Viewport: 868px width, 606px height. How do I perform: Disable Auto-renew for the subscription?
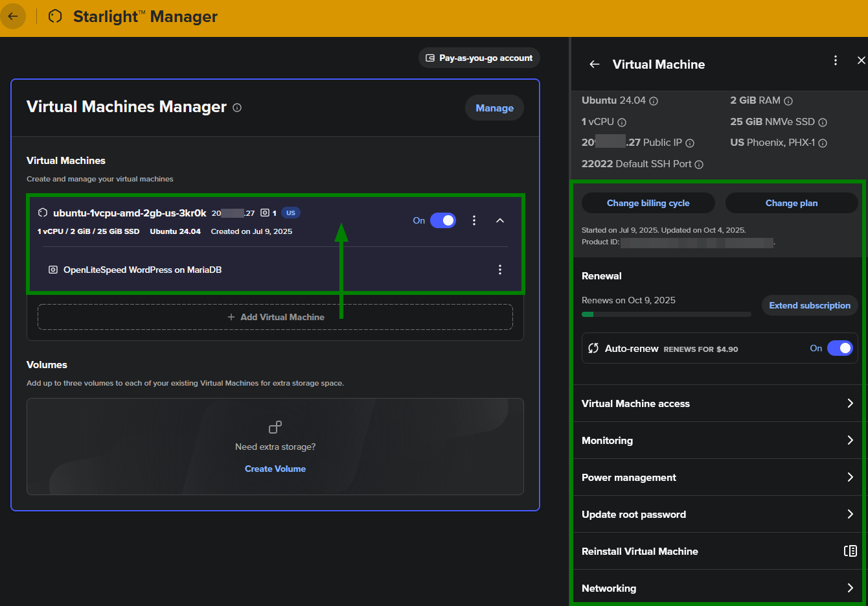(x=840, y=348)
